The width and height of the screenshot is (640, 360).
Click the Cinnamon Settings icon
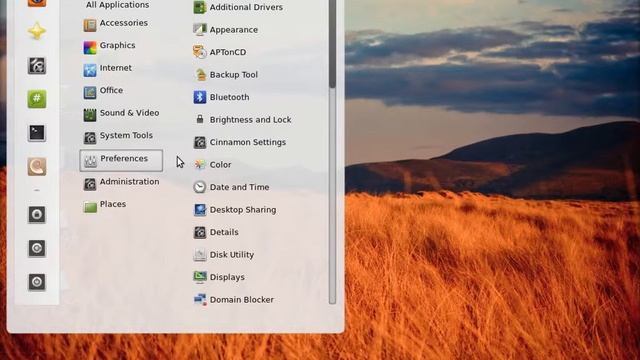coord(200,142)
